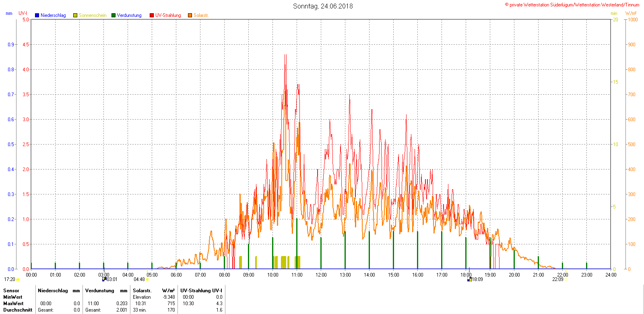Click the red UV-I axis unit label
Screen dimensions: 644x314
[23, 13]
